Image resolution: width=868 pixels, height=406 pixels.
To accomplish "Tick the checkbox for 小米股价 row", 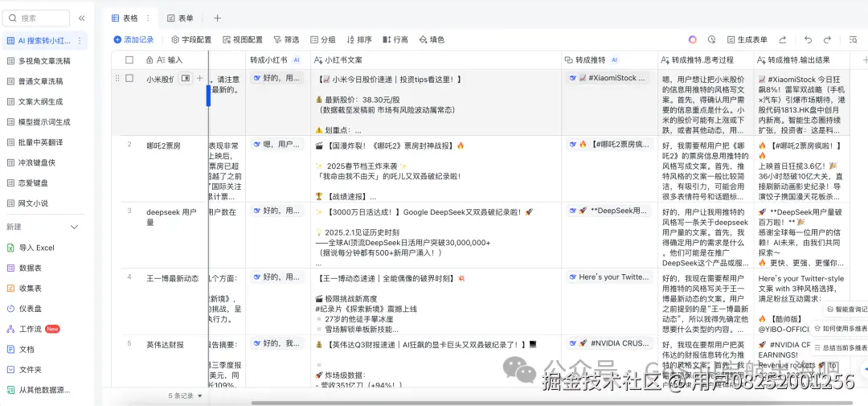I will coord(129,79).
